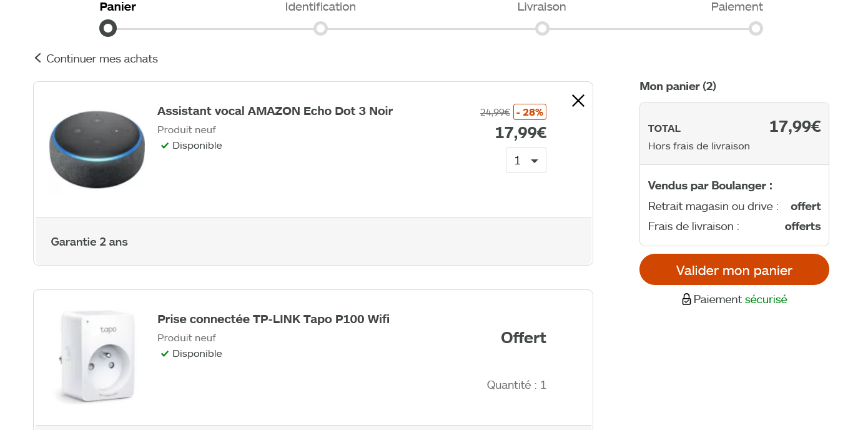
Task: Click the Panier step label
Action: point(117,7)
